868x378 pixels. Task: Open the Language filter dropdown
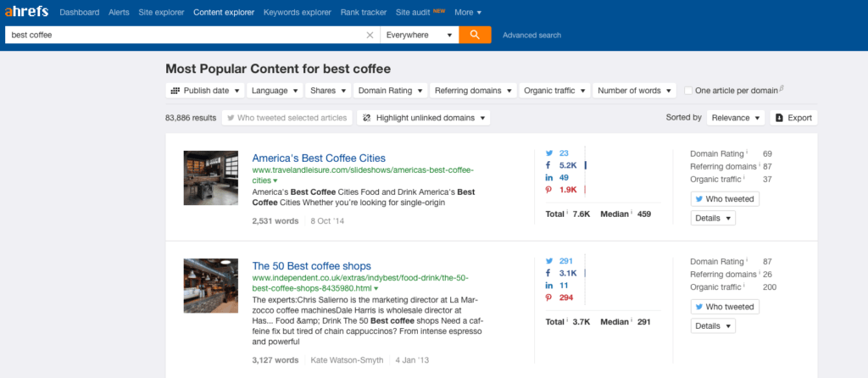coord(275,91)
